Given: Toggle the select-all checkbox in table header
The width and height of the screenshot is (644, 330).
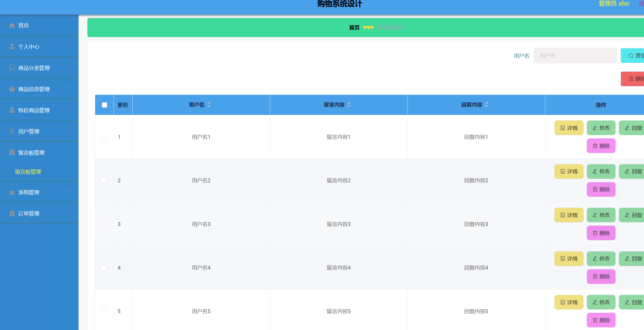Looking at the screenshot, I should 104,105.
